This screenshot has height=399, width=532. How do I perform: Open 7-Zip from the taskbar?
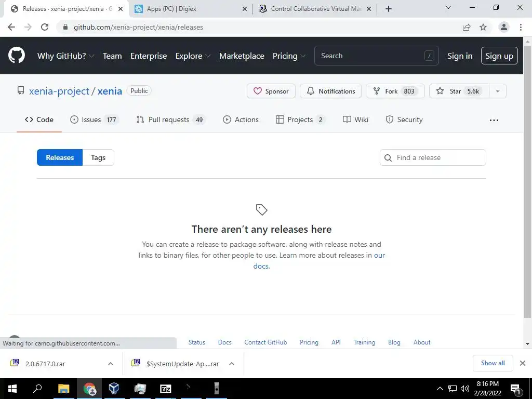(165, 389)
